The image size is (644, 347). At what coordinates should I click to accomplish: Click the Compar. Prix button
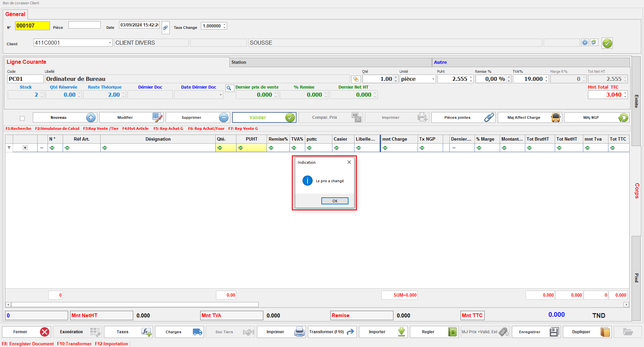point(330,117)
